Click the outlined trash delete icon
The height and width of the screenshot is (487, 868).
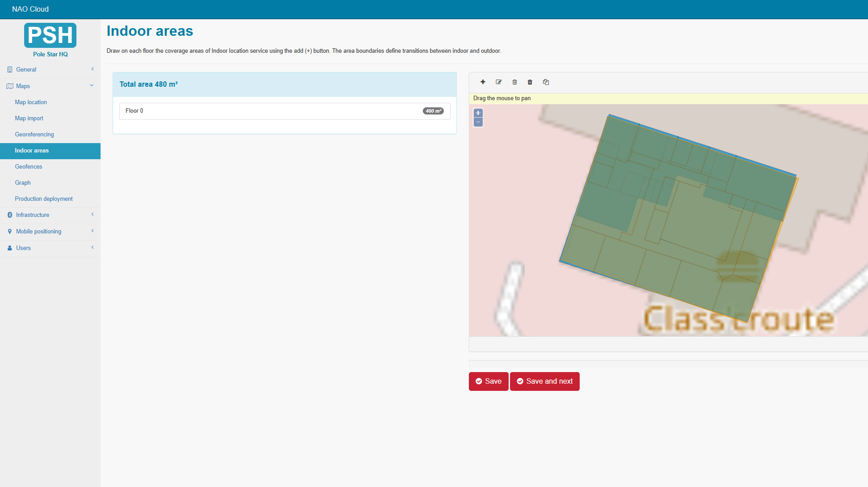pos(514,82)
